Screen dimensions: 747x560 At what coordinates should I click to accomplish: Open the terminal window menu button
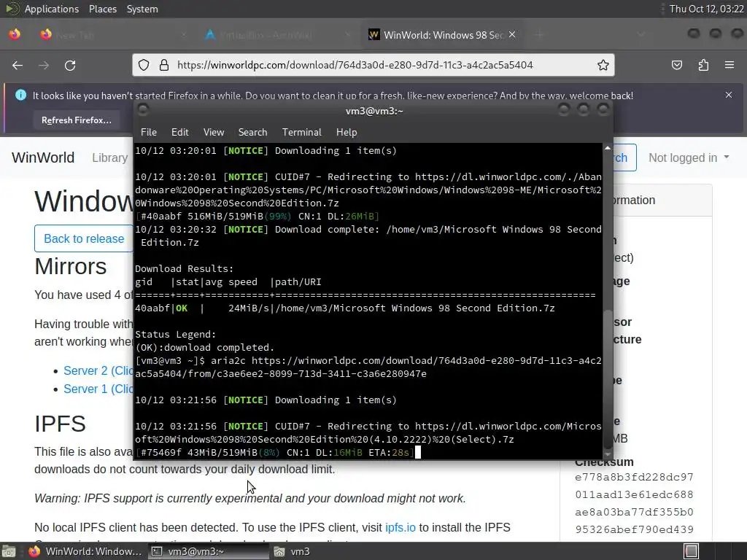143,110
